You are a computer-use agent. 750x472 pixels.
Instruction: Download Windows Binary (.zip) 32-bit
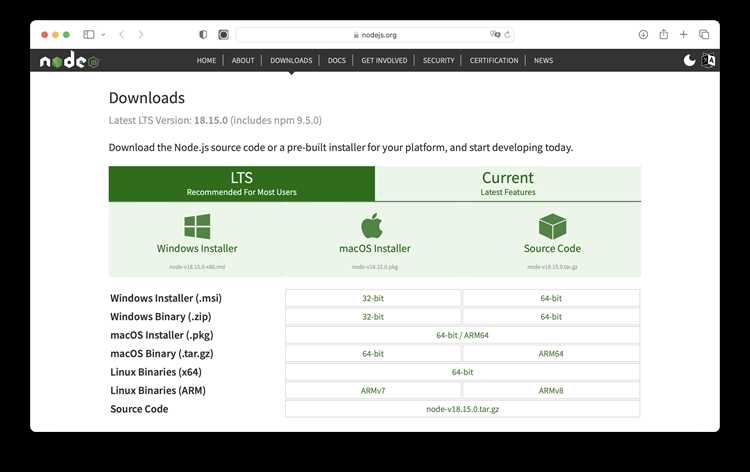[373, 317]
